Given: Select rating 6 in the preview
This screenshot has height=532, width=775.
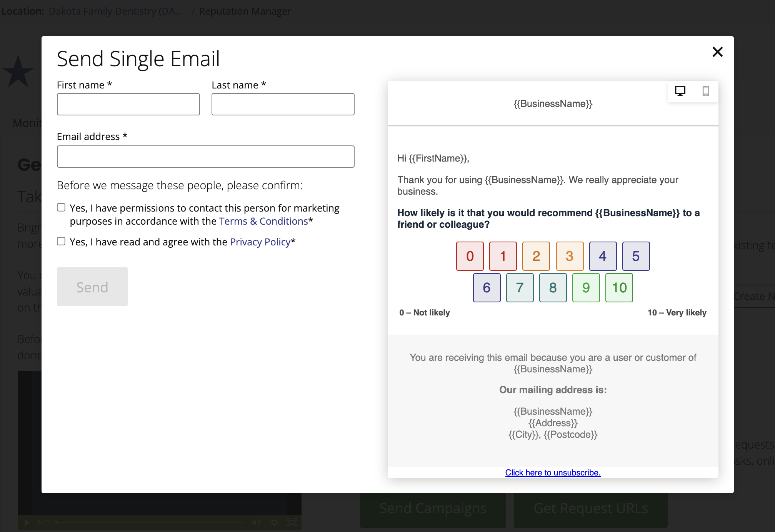Looking at the screenshot, I should pyautogui.click(x=487, y=288).
